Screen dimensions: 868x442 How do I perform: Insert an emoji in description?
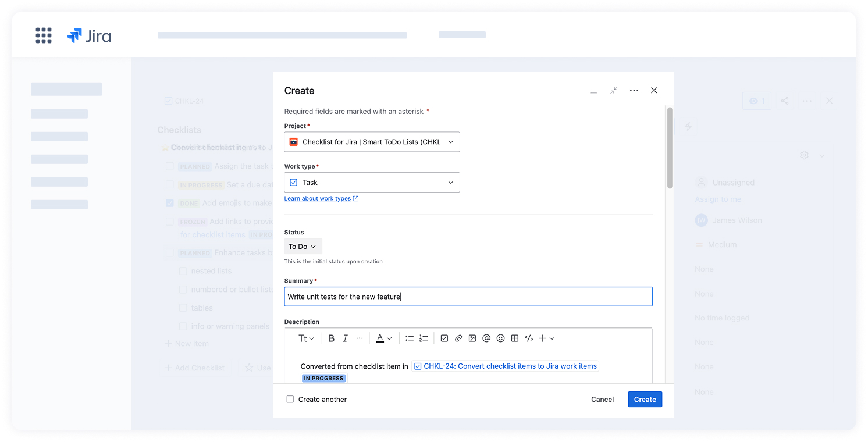500,338
